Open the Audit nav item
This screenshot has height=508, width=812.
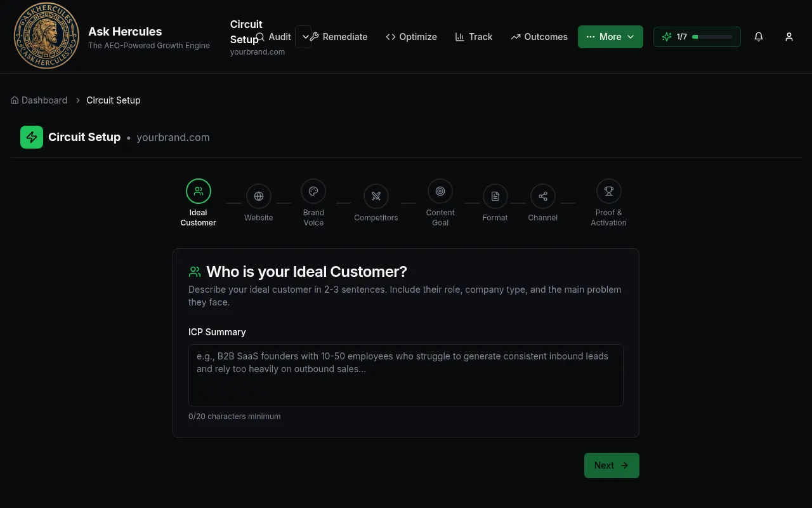[273, 37]
